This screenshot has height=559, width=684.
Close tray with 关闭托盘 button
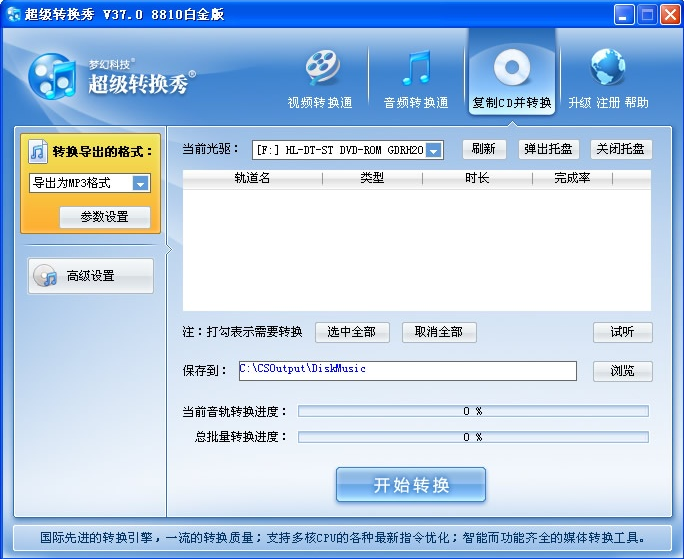point(621,149)
